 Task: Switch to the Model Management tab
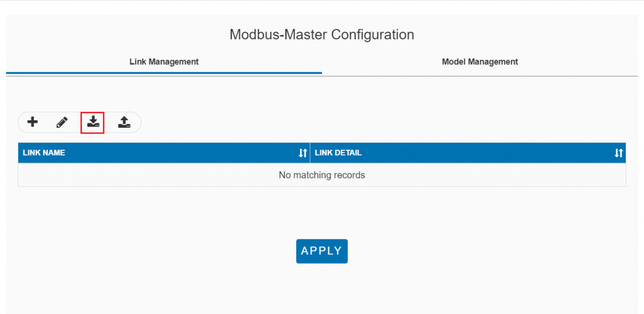coord(480,62)
